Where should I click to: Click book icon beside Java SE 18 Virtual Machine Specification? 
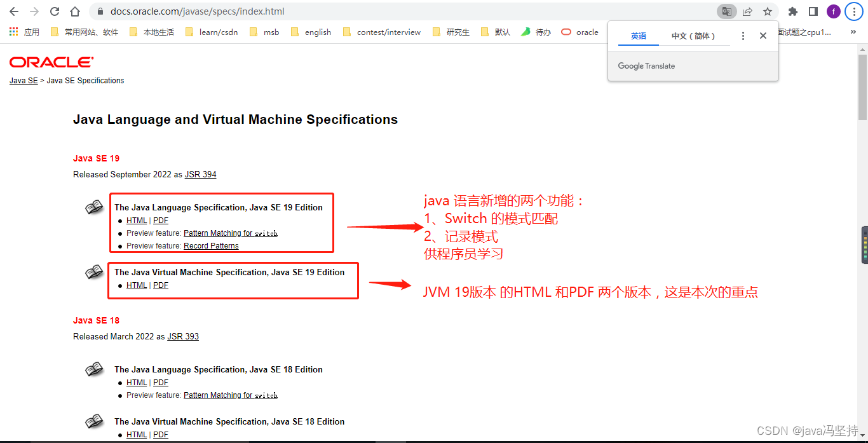(x=94, y=421)
